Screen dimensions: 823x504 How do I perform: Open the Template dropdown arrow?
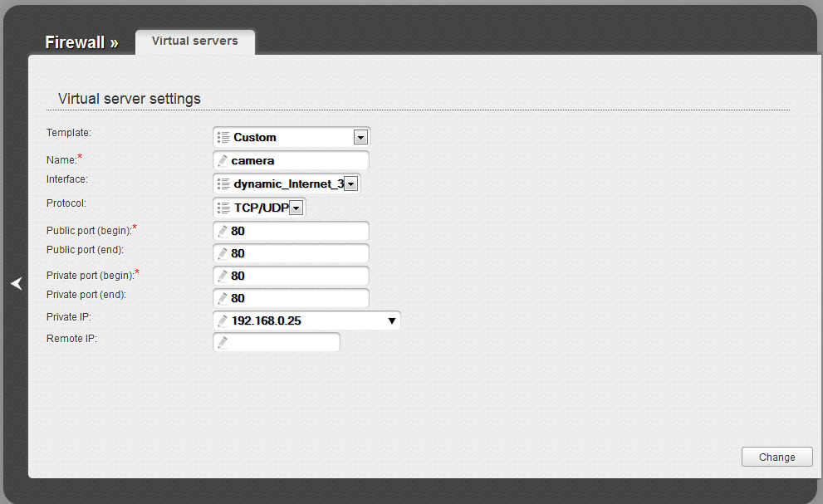pos(360,138)
